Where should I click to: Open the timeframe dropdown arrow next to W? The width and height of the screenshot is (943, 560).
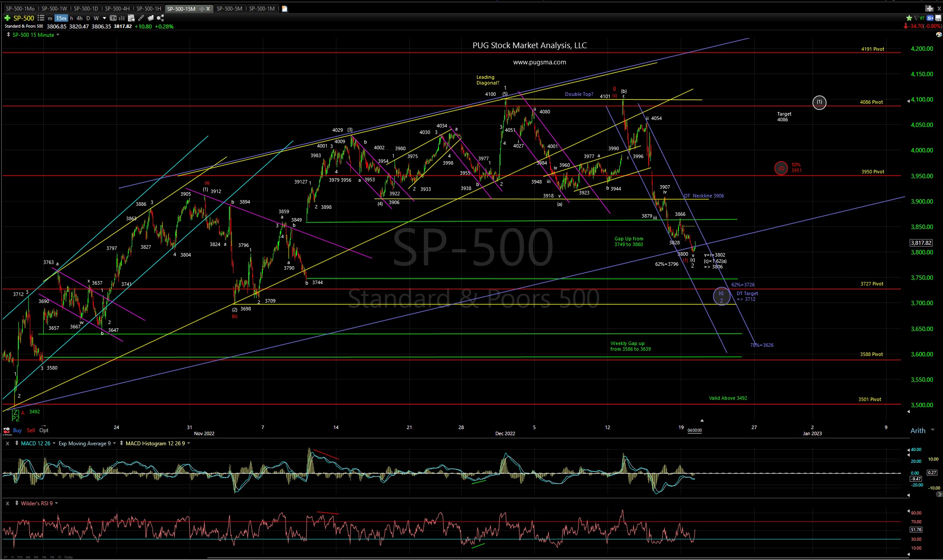click(x=105, y=18)
